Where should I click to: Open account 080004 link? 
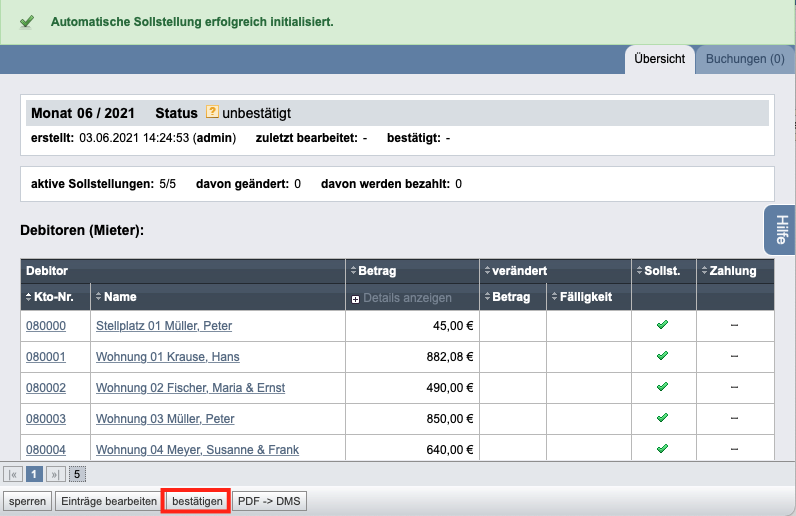pyautogui.click(x=46, y=449)
